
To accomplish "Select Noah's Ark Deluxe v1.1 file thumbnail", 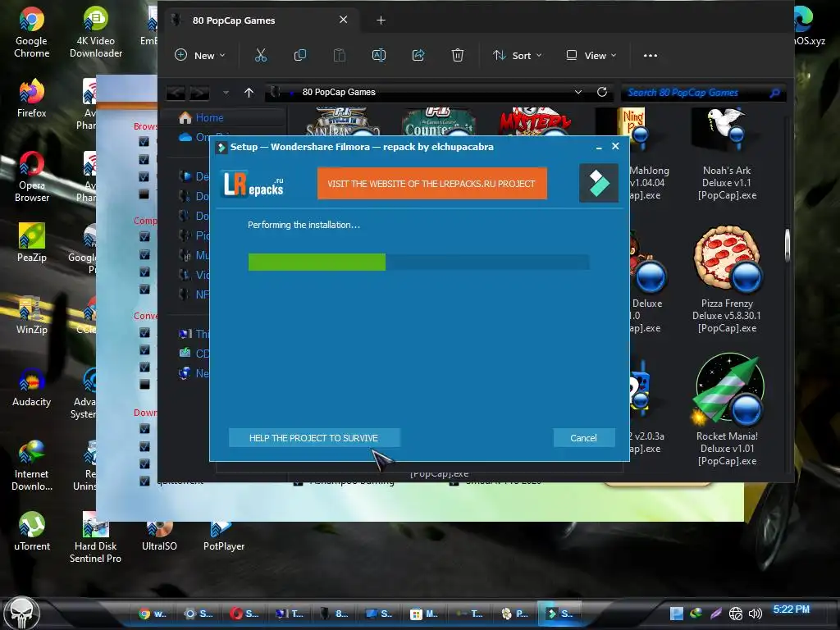I will click(727, 154).
